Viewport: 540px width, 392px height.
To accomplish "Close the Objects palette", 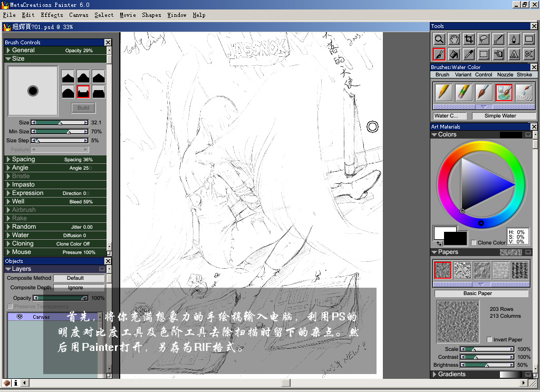I will coord(108,261).
